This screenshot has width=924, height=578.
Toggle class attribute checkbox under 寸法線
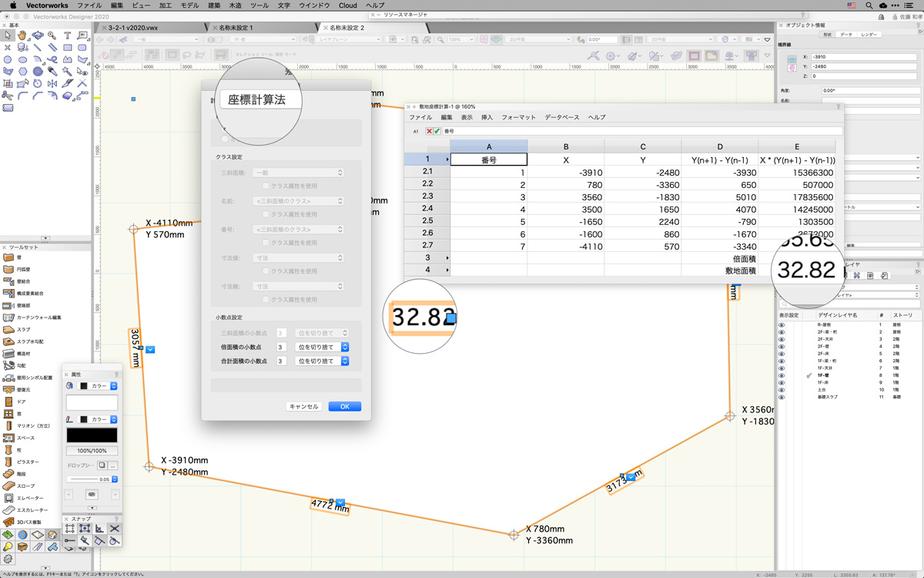pyautogui.click(x=266, y=299)
